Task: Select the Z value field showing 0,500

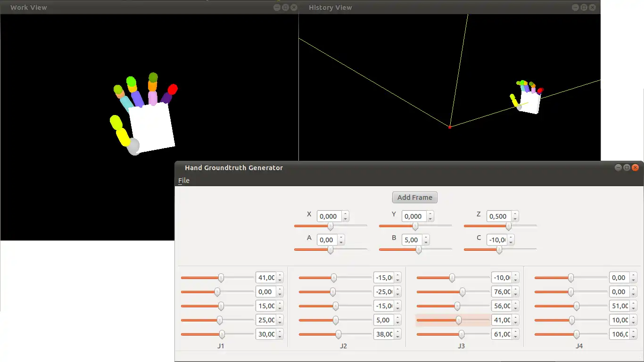Action: coord(498,216)
